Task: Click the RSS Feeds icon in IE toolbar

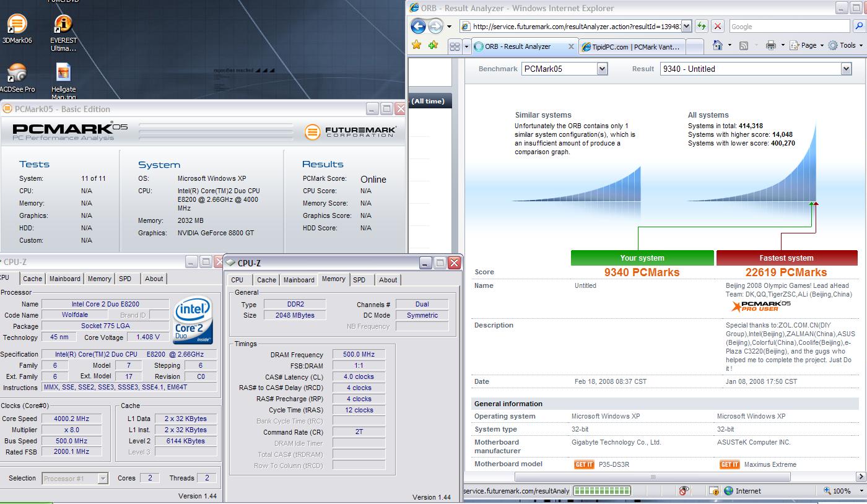Action: 744,45
